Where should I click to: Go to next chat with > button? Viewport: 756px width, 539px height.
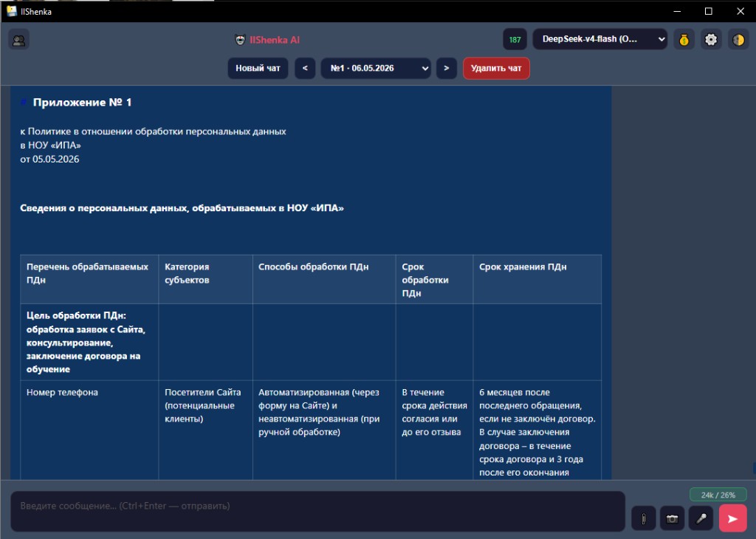coord(447,68)
